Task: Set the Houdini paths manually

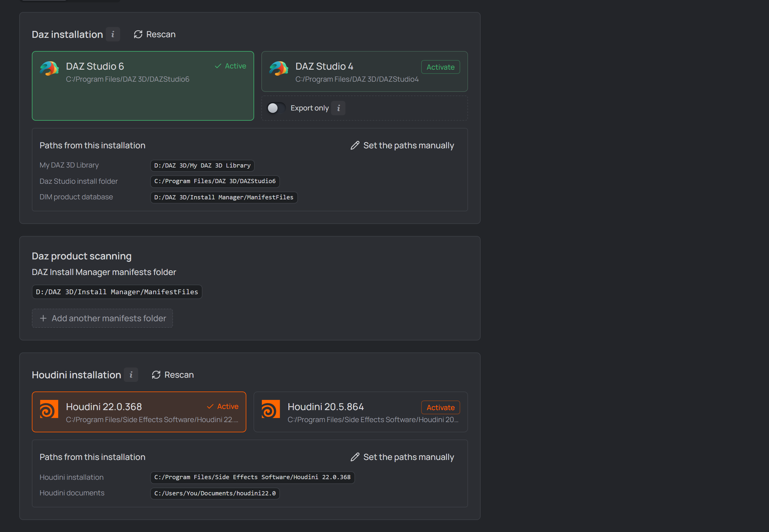Action: pyautogui.click(x=402, y=457)
